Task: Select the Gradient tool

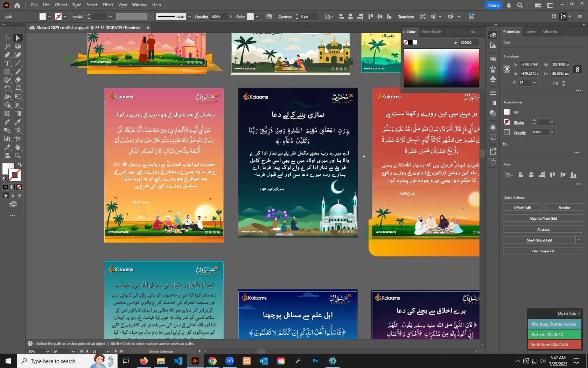Action: 18,114
